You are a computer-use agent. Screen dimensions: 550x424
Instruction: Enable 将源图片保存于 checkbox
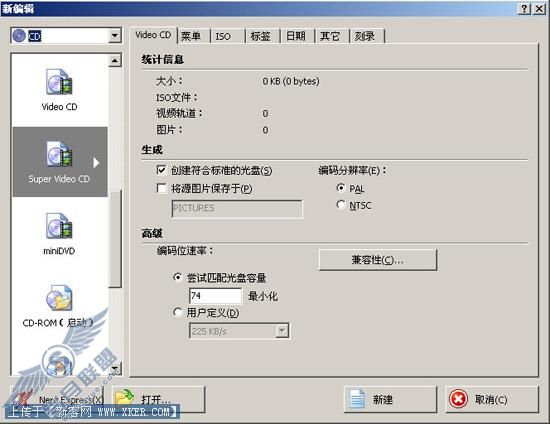pos(161,189)
